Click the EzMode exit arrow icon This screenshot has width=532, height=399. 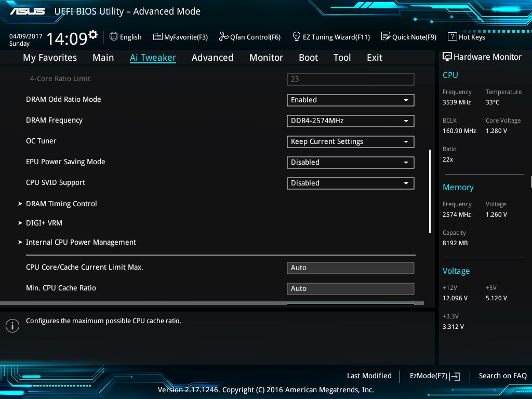[455, 376]
